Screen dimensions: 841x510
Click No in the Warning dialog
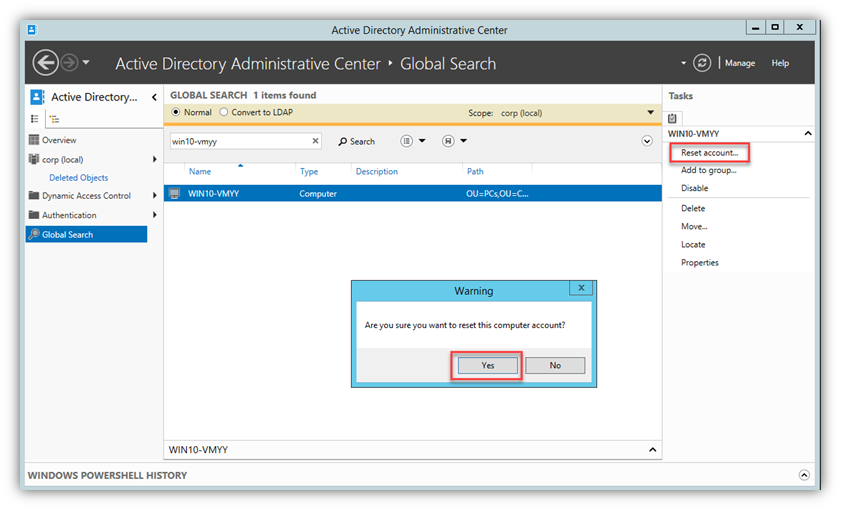click(x=555, y=365)
